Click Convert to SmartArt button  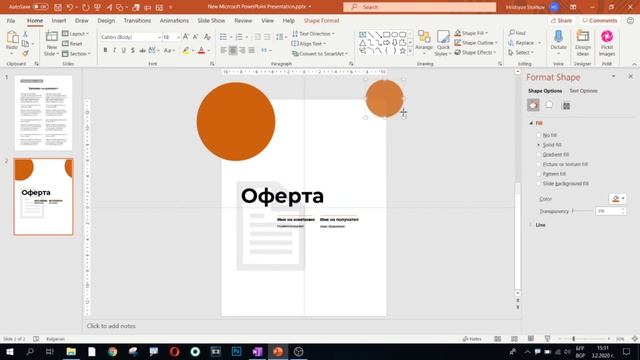tap(320, 53)
